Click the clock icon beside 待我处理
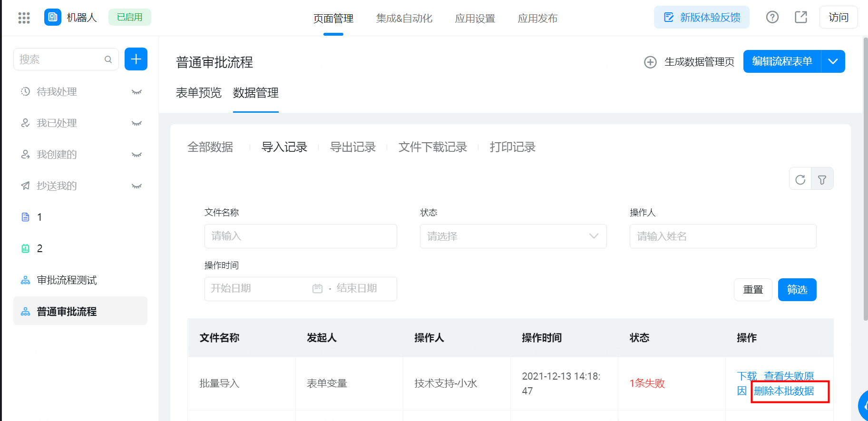 (26, 91)
